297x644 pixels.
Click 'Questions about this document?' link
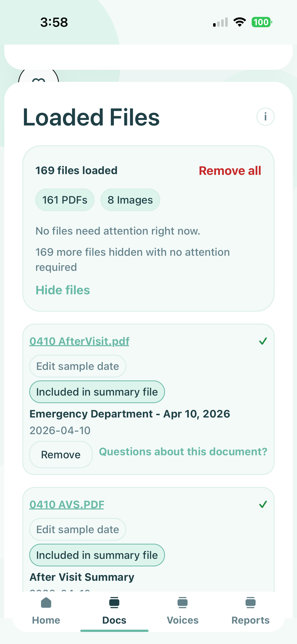coord(183,452)
